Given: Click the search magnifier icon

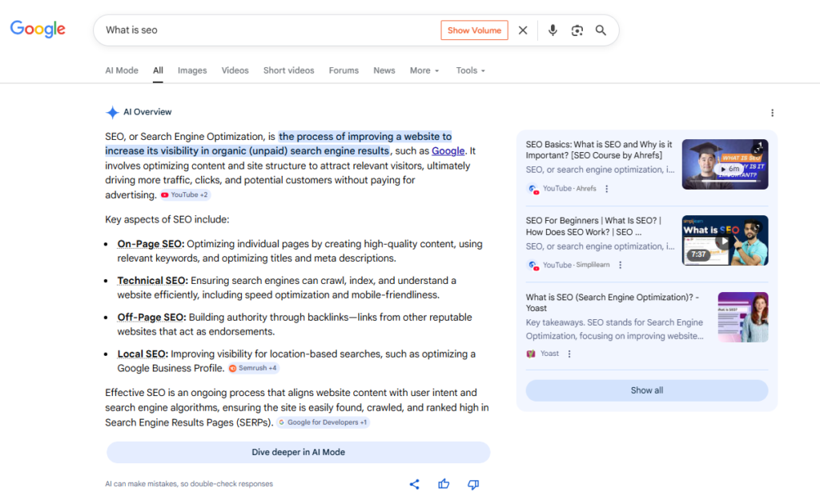Looking at the screenshot, I should (601, 30).
